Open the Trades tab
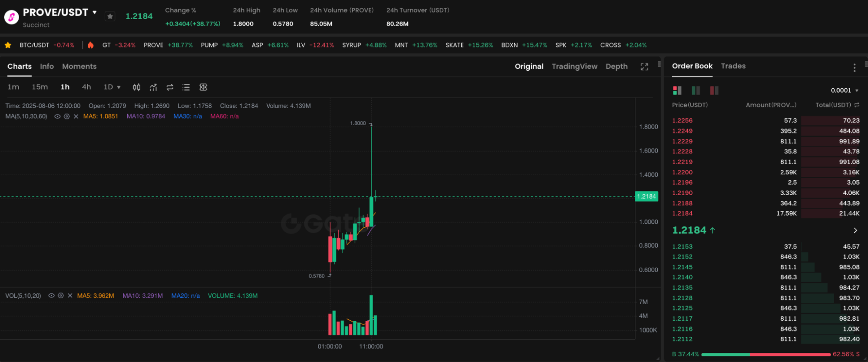Viewport: 868px width, 362px height. point(733,66)
